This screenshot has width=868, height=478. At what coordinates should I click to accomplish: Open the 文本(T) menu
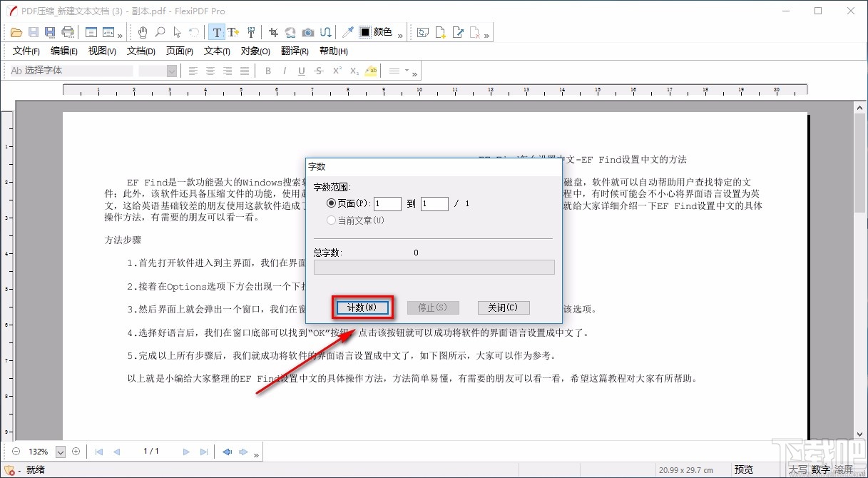pos(217,51)
